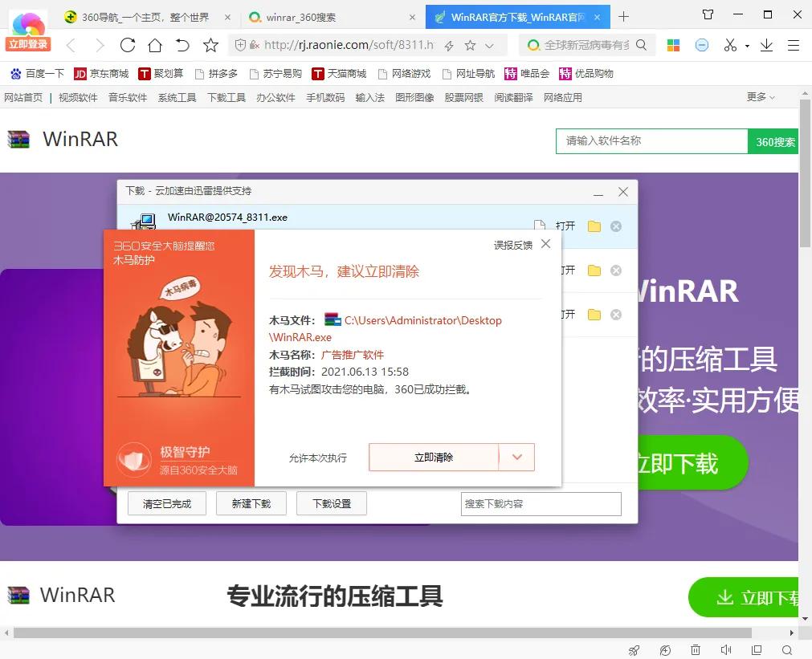Viewport: 812px width, 659px height.
Task: Expand the arrow next to the scissors tool
Action: click(x=746, y=46)
